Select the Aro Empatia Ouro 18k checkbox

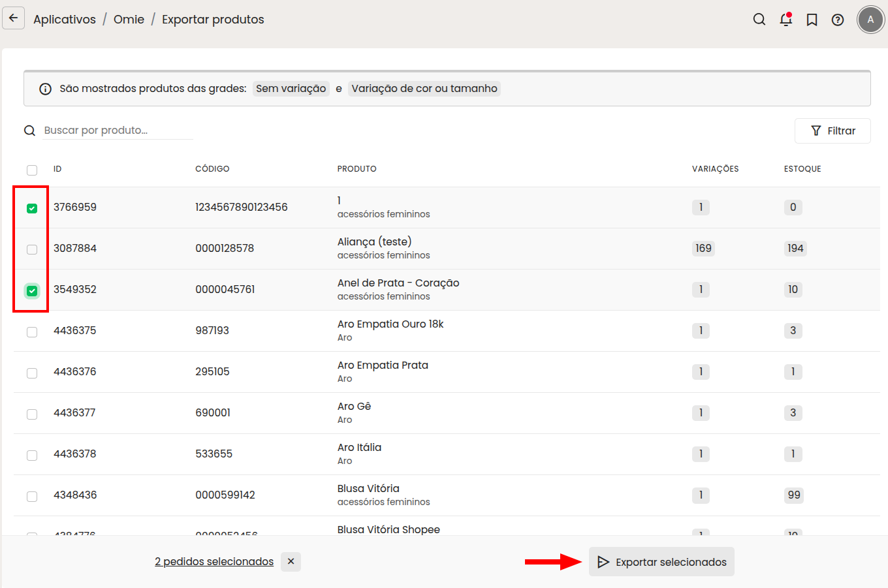(32, 332)
